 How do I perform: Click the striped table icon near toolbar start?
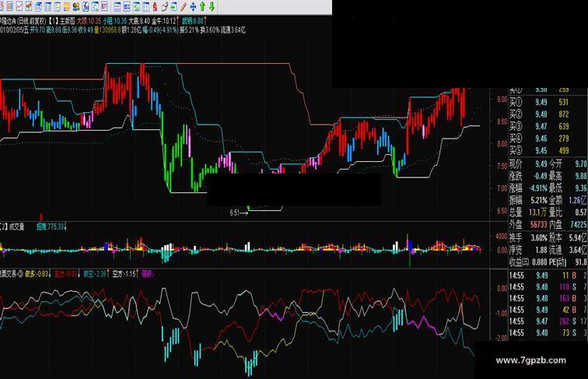coord(10,6)
